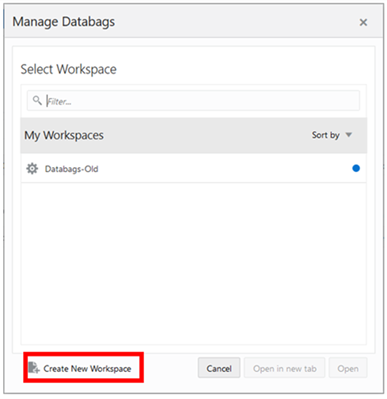Click the magnifier search icon

pyautogui.click(x=37, y=100)
